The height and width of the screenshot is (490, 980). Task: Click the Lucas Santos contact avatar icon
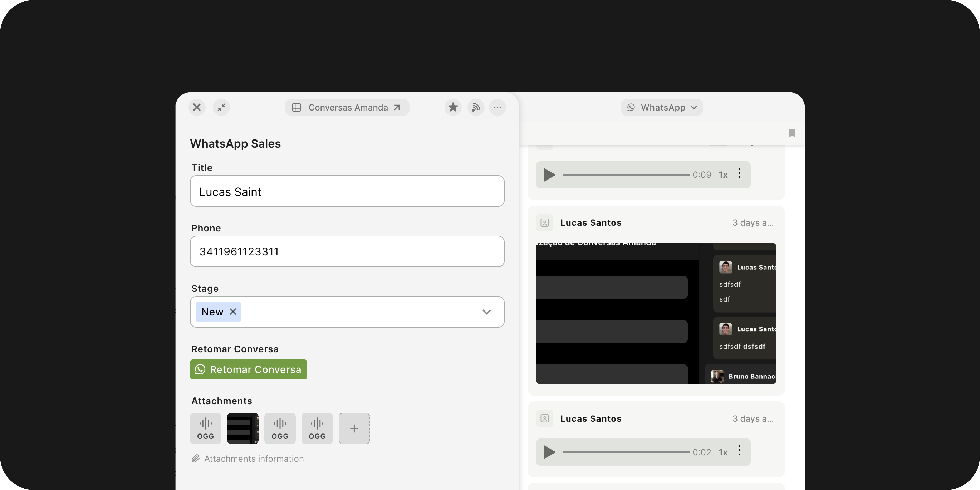(544, 222)
